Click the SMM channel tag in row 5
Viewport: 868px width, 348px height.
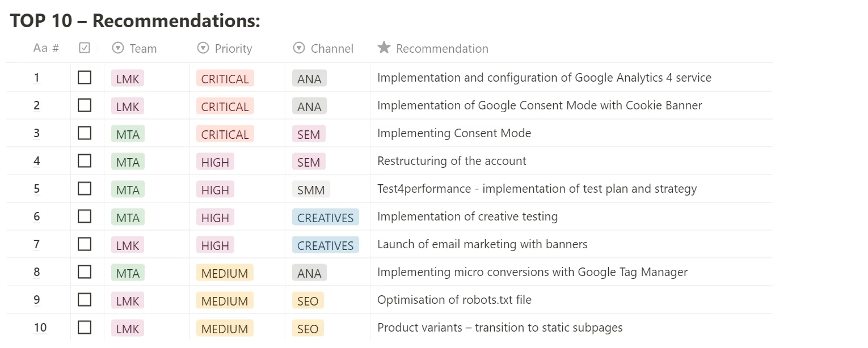click(311, 190)
